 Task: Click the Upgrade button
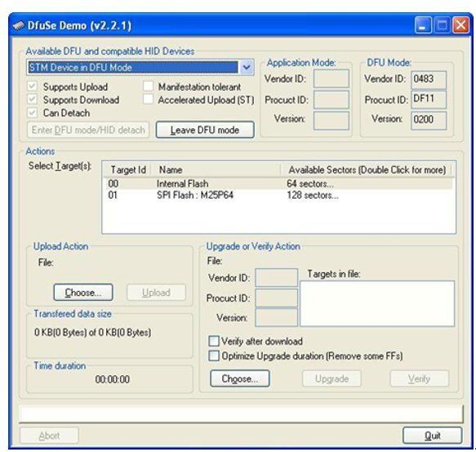331,378
